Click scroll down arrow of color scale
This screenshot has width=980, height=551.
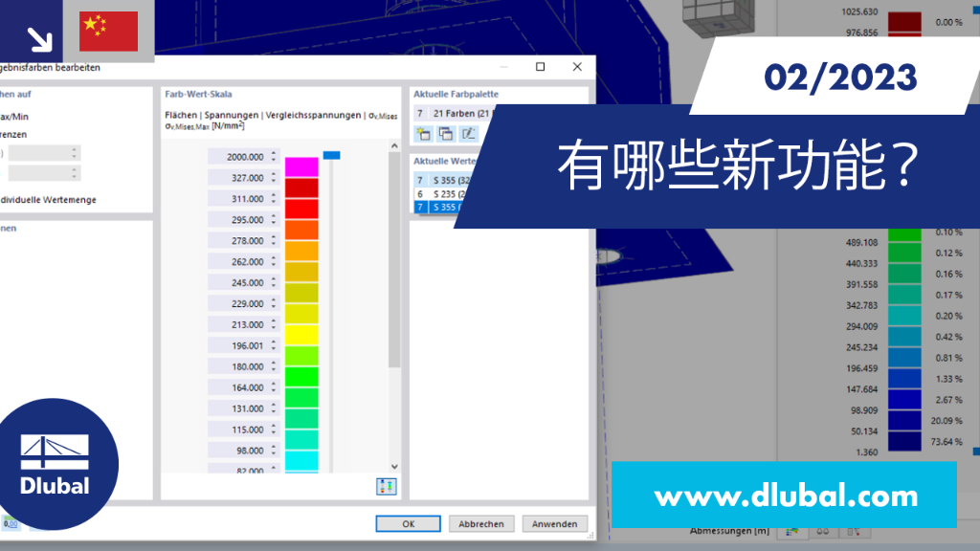394,467
